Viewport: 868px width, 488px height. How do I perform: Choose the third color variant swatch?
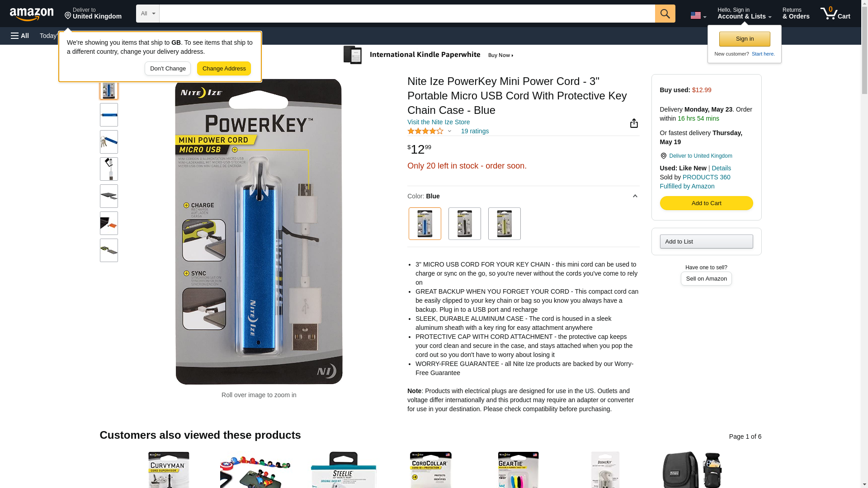tap(504, 224)
